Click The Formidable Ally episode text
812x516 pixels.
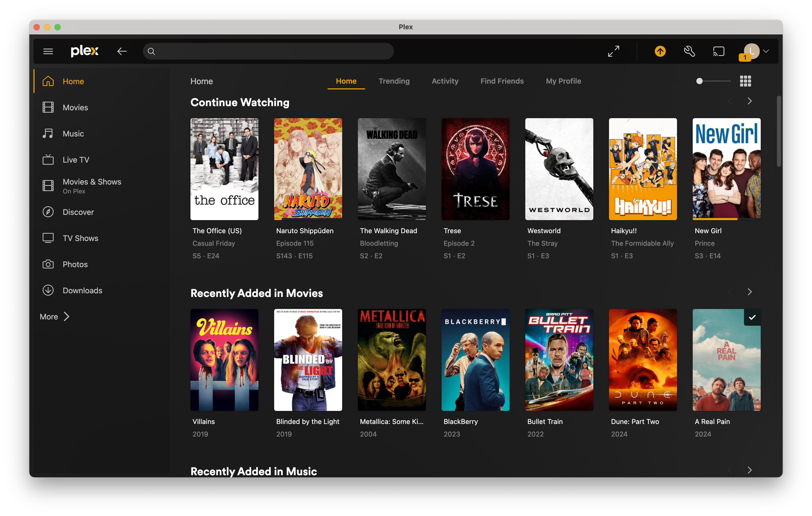pos(642,243)
